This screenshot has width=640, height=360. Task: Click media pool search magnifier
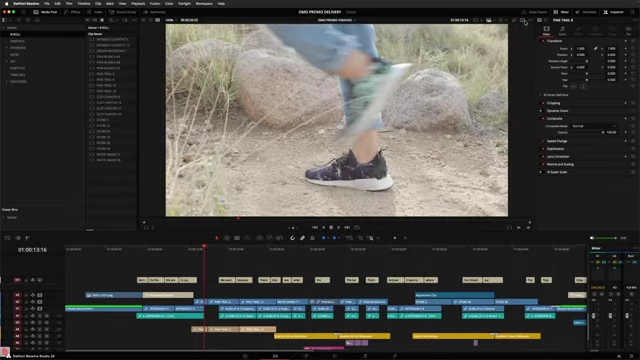(x=111, y=20)
